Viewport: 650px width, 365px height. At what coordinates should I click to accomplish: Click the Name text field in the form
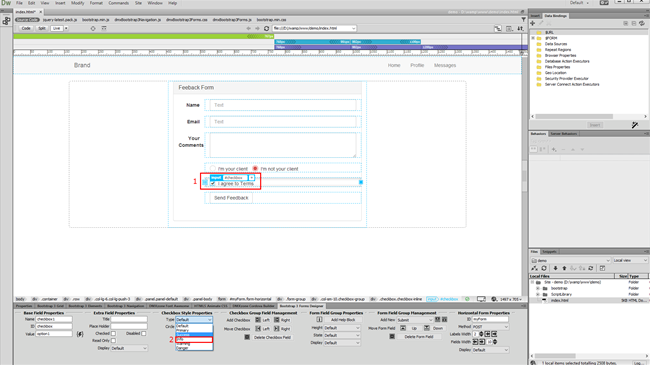(283, 105)
